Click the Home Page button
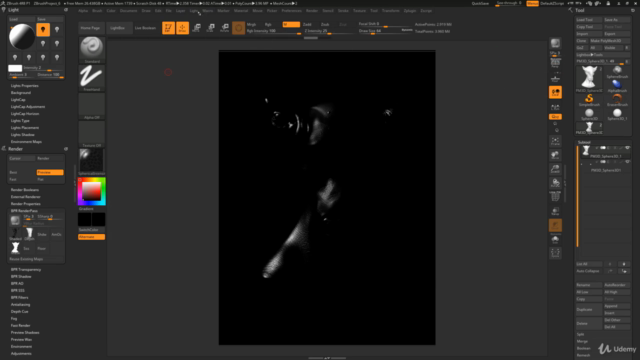640x360 pixels. tap(90, 28)
